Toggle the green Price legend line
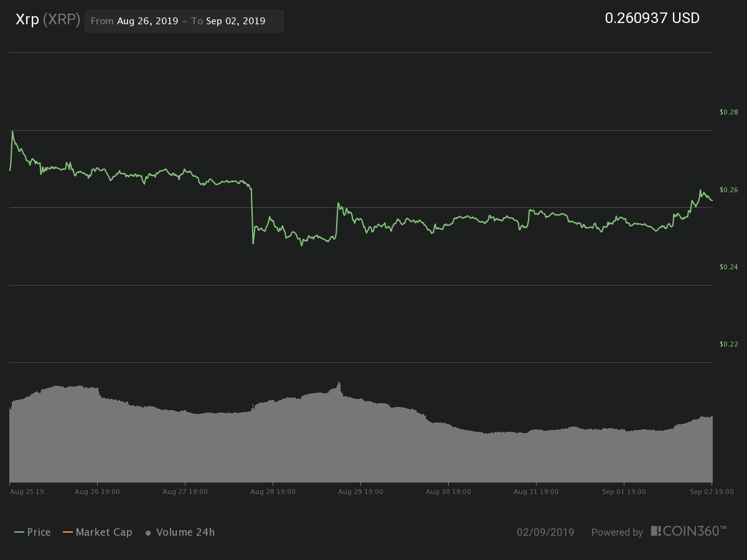747x560 pixels. coord(19,532)
